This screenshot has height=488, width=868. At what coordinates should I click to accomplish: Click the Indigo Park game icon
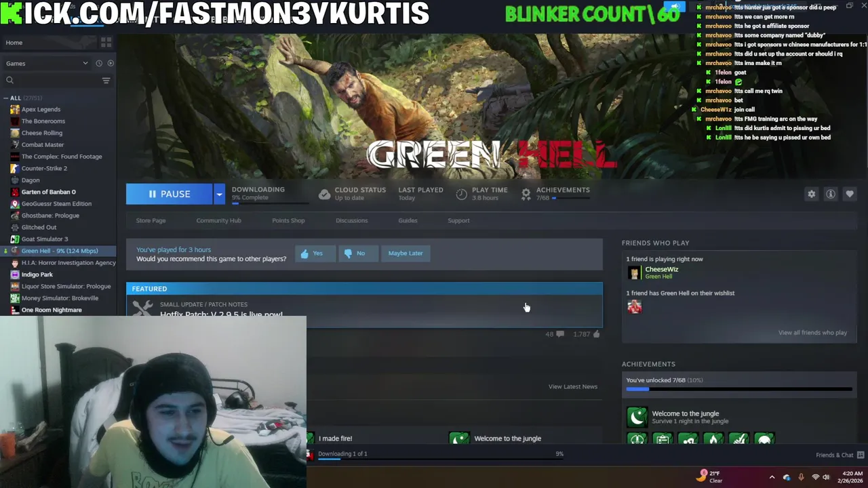click(15, 274)
